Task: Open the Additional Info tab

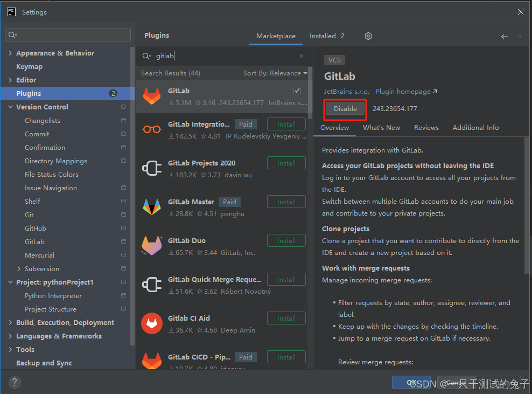Action: [x=475, y=128]
